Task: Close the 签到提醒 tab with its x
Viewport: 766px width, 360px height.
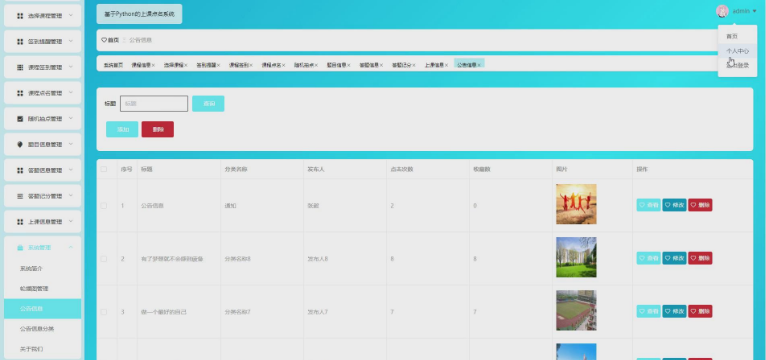Action: tap(218, 65)
